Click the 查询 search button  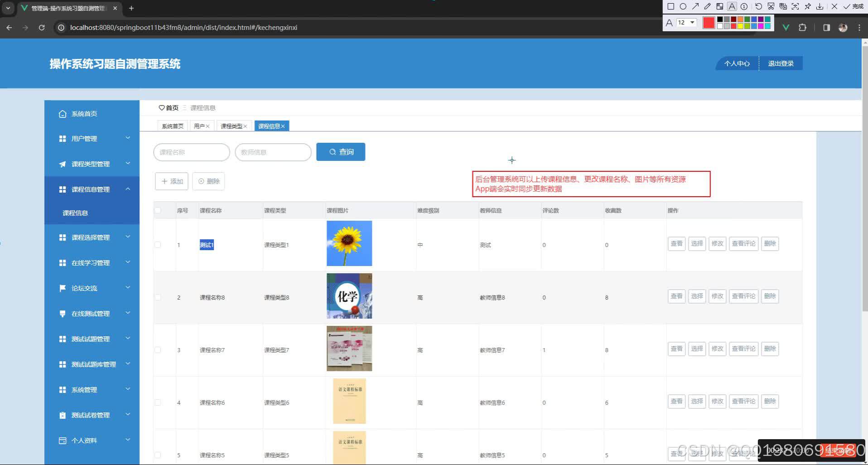coord(341,152)
